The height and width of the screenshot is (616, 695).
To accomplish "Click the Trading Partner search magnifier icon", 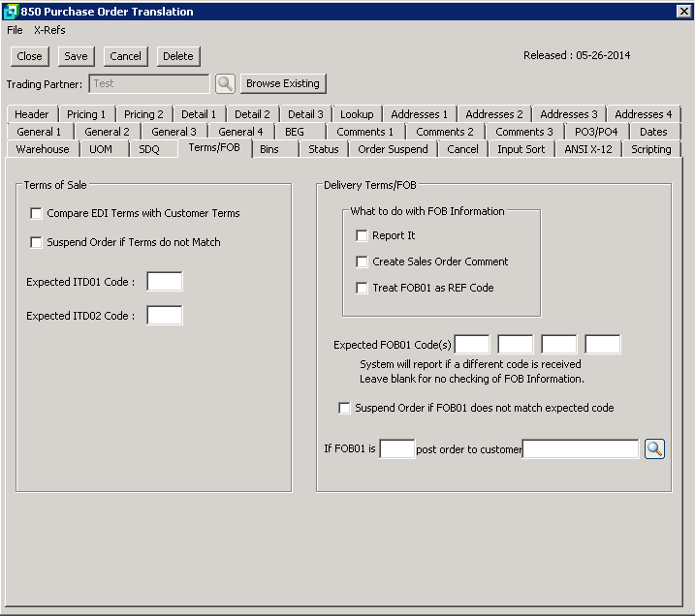I will click(x=225, y=84).
